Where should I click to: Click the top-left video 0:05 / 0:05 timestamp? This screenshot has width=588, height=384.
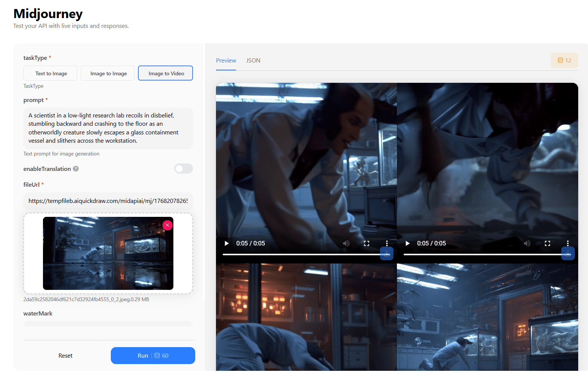click(x=251, y=243)
